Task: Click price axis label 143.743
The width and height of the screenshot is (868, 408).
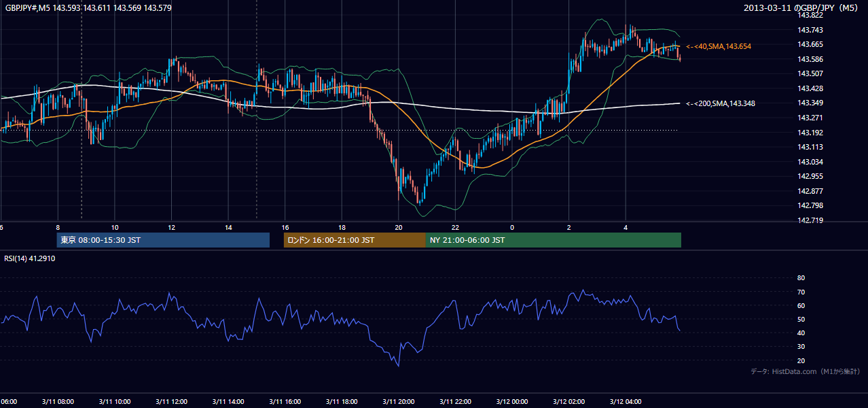Action: (x=811, y=30)
